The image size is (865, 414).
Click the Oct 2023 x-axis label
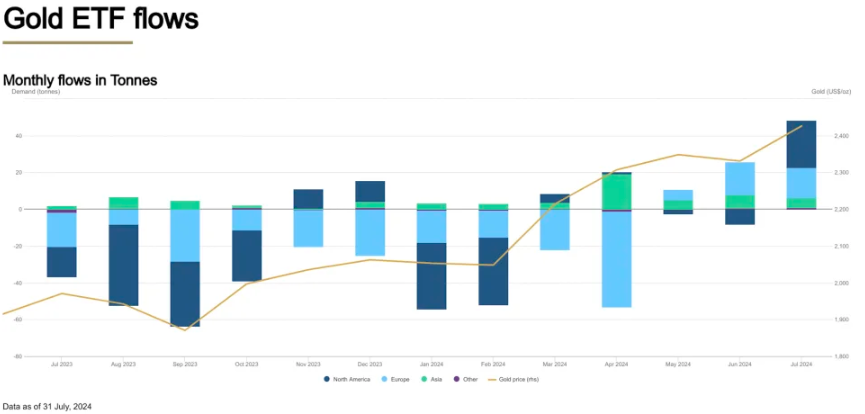point(246,365)
